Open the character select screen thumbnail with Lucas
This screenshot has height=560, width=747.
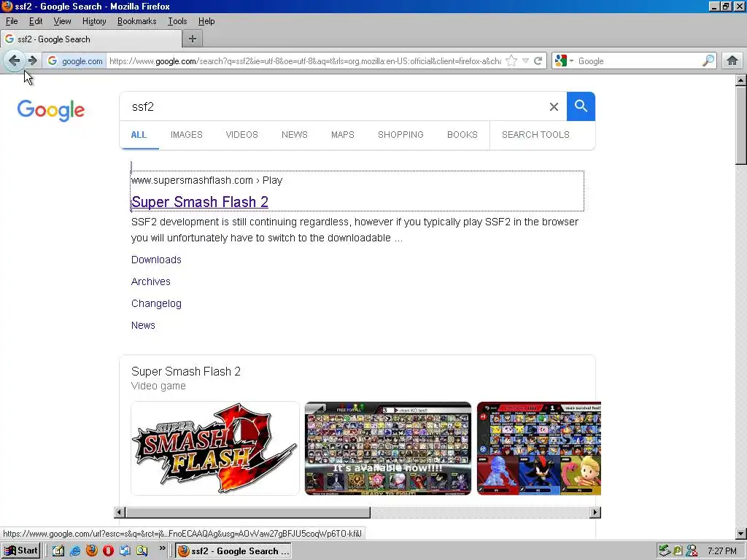tap(539, 448)
